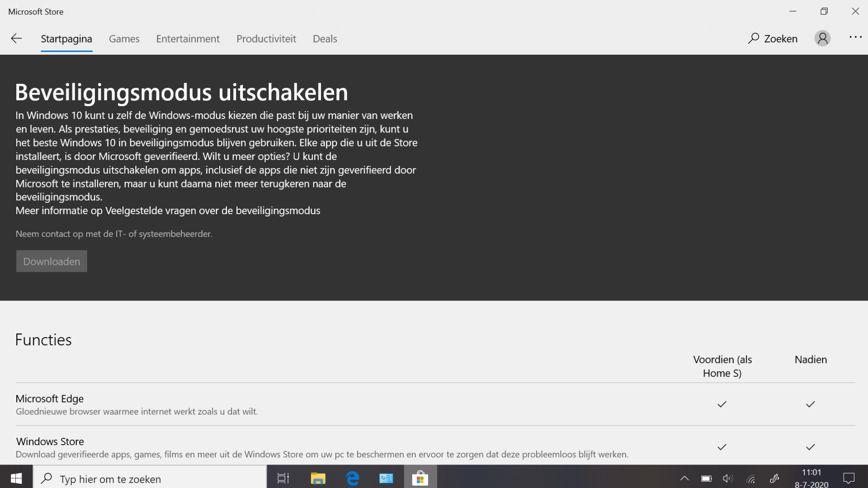The height and width of the screenshot is (488, 868).
Task: Open the Deals tab
Action: pyautogui.click(x=325, y=39)
